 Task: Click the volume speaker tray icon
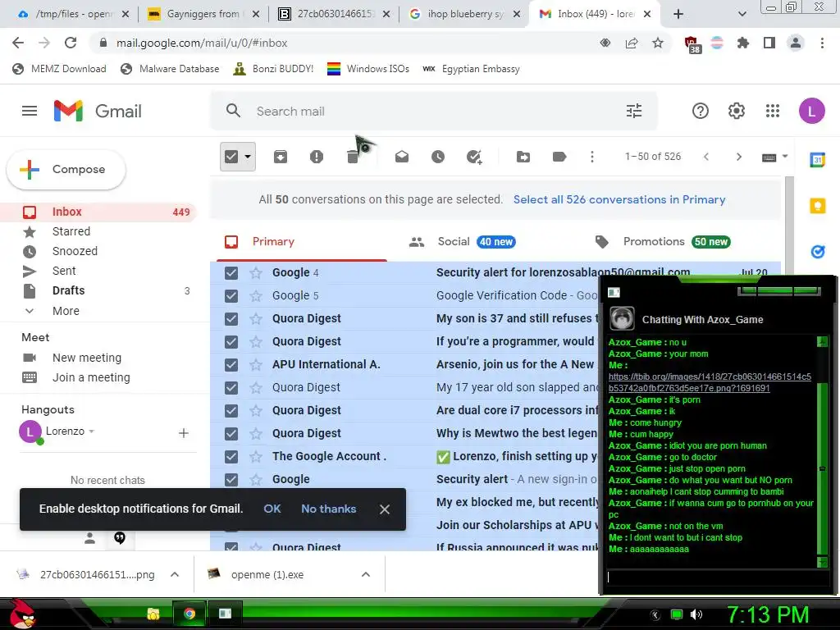(696, 614)
